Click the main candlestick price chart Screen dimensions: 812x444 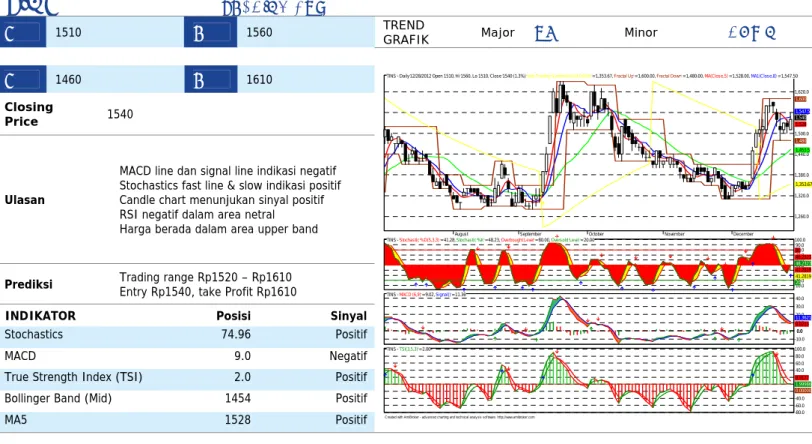(589, 152)
